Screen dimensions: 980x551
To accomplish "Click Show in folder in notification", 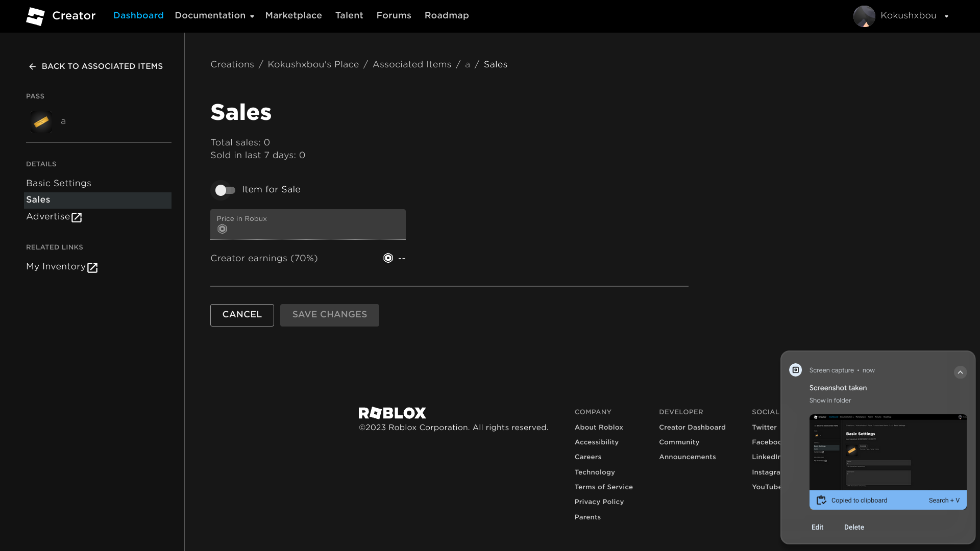I will 830,400.
